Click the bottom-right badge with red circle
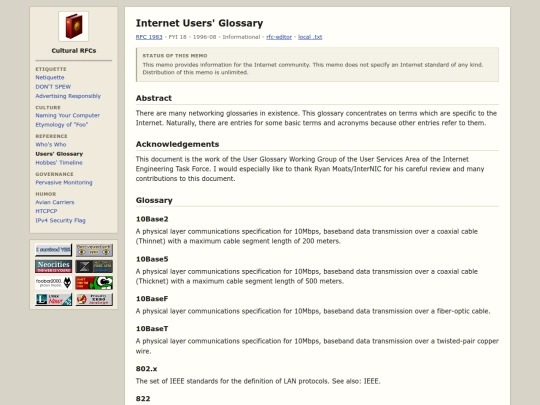The image size is (540, 405). (x=94, y=299)
